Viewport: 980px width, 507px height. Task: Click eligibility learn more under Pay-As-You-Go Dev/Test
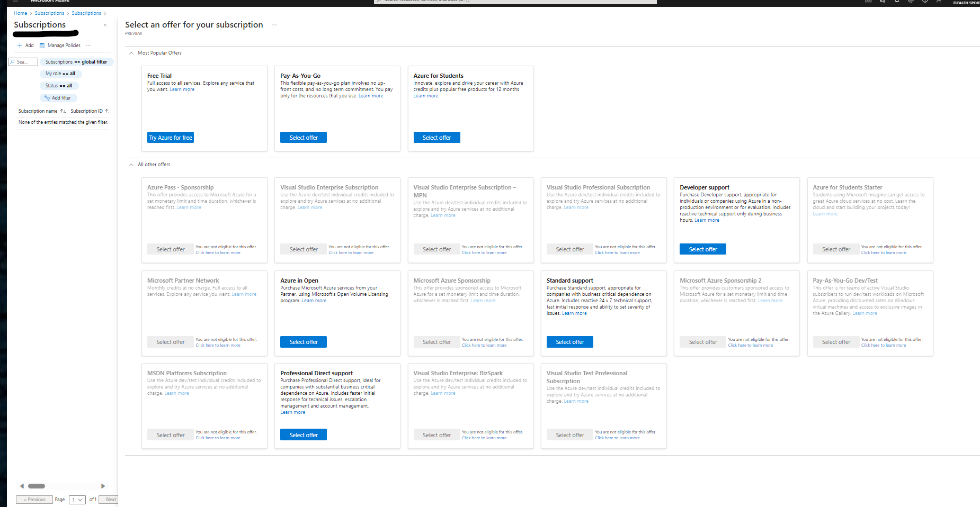884,345
